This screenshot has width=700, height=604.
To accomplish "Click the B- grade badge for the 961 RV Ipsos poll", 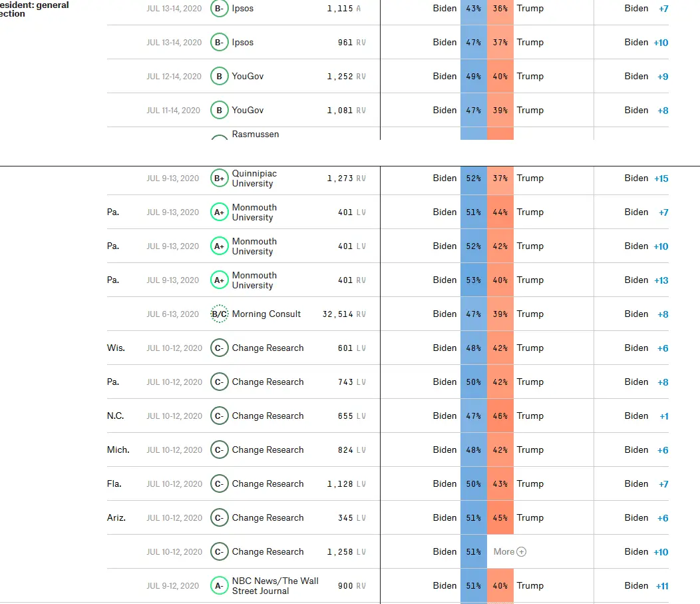I will pyautogui.click(x=220, y=43).
